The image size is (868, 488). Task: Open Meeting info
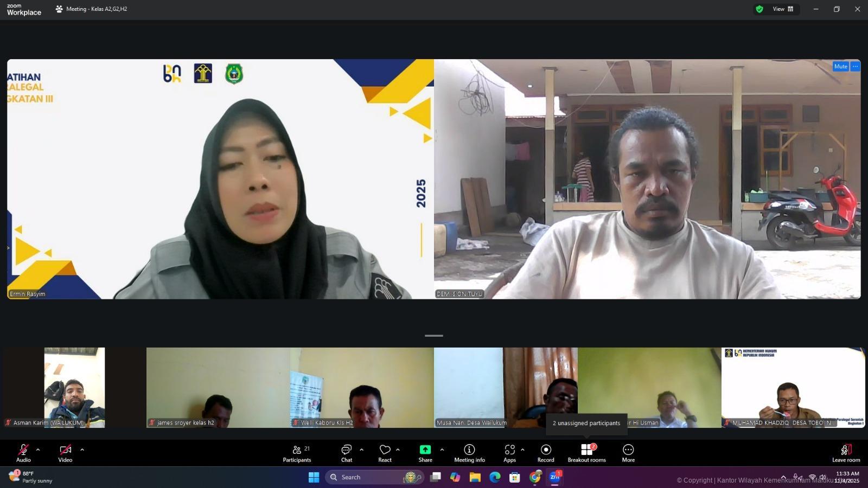point(469,453)
